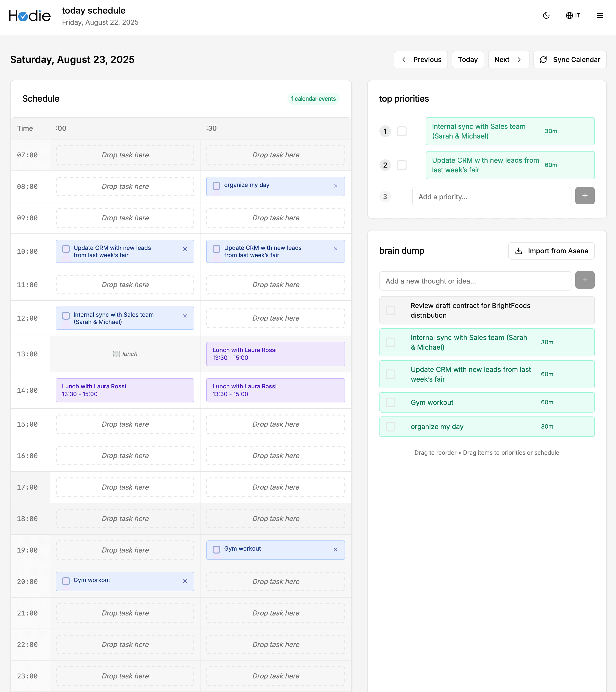Open the language selector showing IT
The image size is (616, 692).
click(x=573, y=15)
